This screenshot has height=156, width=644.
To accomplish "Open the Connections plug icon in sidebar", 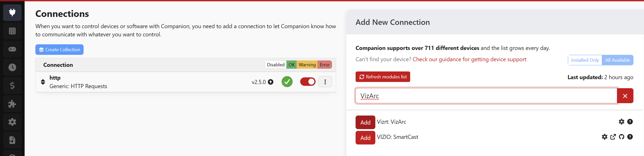I will point(12,13).
